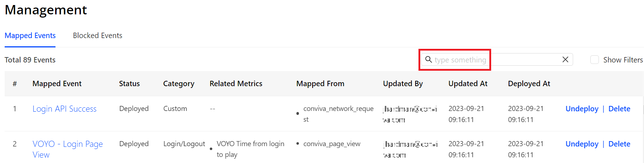Viewport: 644px width, 163px height.
Task: Select the Mapped Events tab
Action: point(30,36)
